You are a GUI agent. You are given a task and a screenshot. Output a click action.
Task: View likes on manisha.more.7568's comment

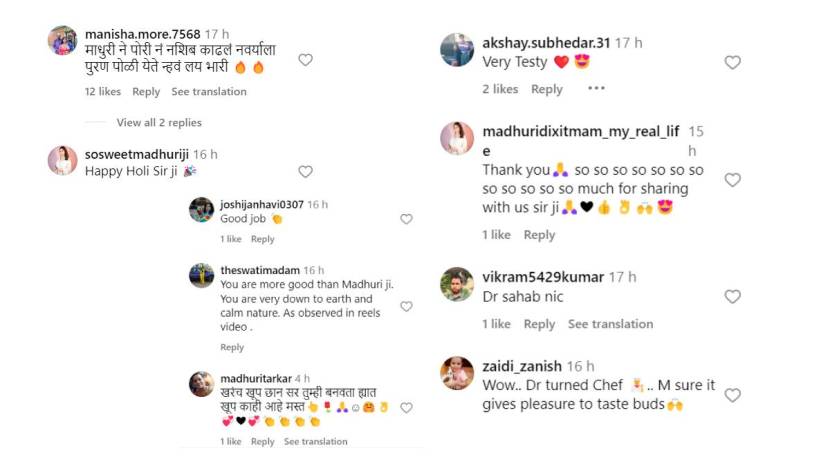102,92
